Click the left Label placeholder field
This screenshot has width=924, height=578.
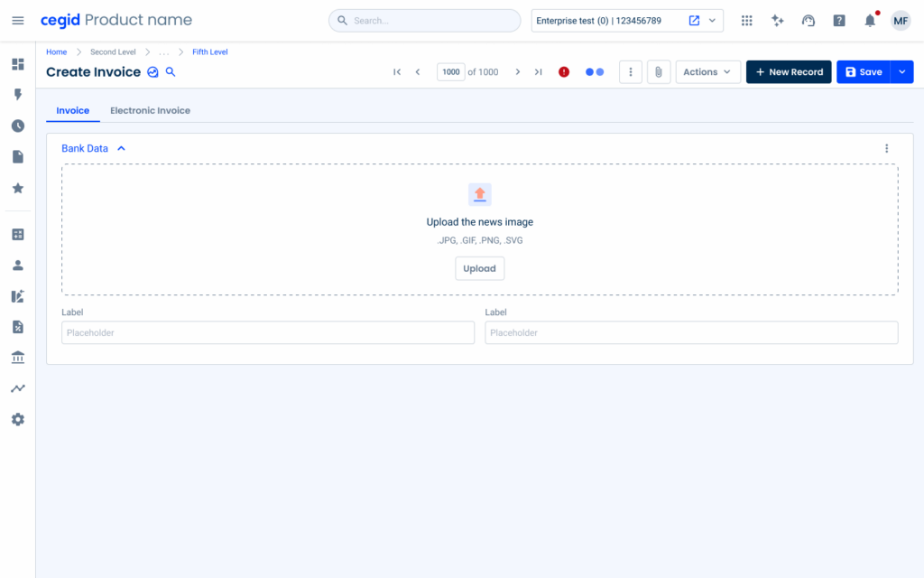pos(267,332)
